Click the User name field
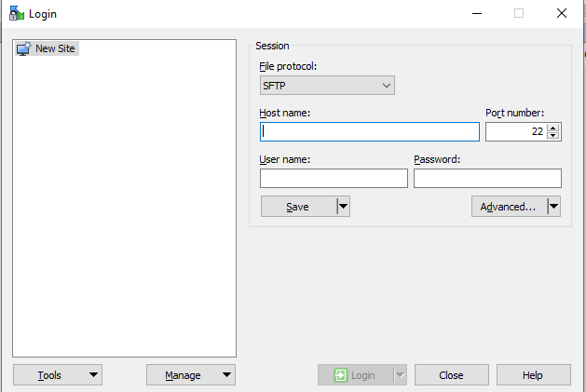Screen dimensions: 586x392 [334, 178]
